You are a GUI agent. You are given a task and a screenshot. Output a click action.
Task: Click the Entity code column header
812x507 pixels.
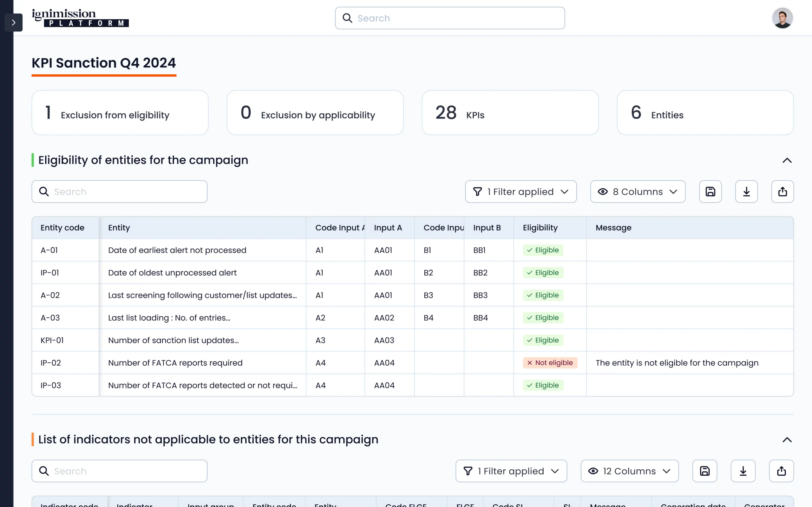click(62, 228)
